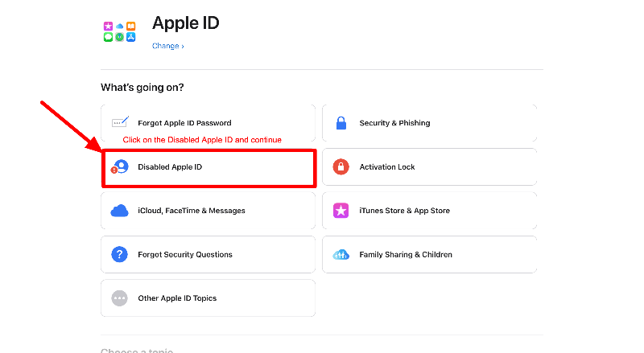This screenshot has width=644, height=353.
Task: Click the blue question mark icon
Action: click(119, 254)
